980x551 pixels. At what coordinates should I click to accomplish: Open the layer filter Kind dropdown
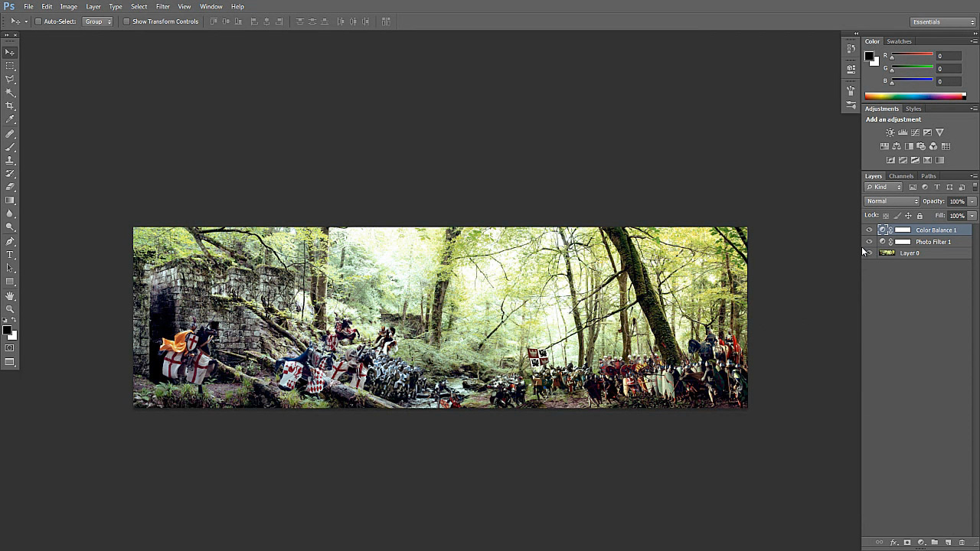[x=884, y=187]
